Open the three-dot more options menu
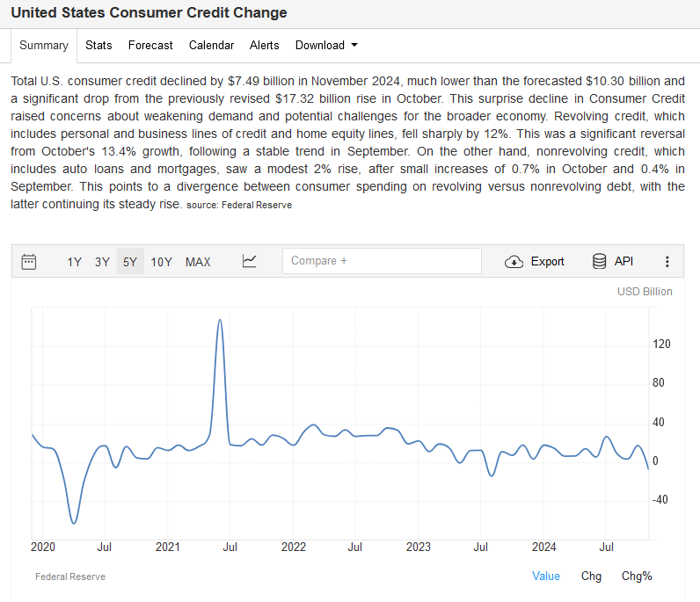The image size is (700, 602). click(667, 261)
